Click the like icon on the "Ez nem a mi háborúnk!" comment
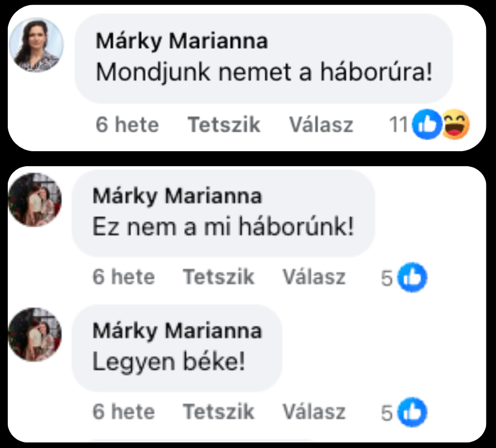496x448 pixels. point(412,277)
